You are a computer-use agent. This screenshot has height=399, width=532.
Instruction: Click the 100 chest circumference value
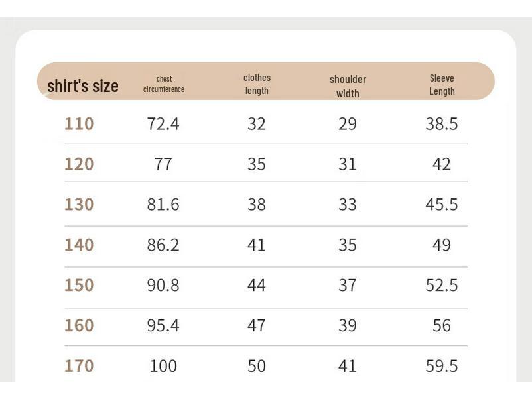[163, 366]
